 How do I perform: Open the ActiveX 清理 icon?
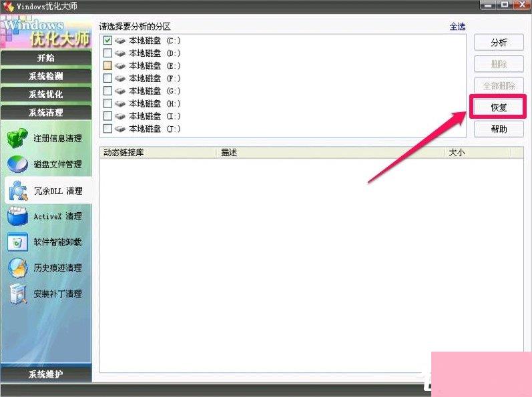(x=17, y=216)
